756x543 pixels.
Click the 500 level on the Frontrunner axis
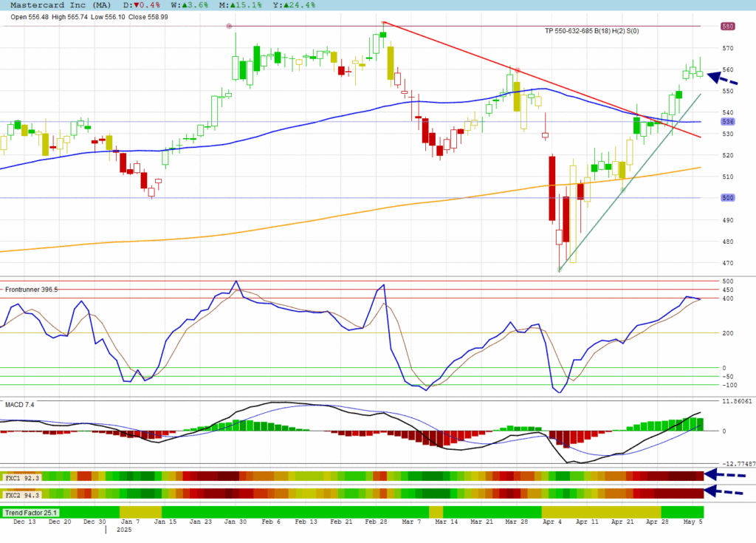pos(727,281)
